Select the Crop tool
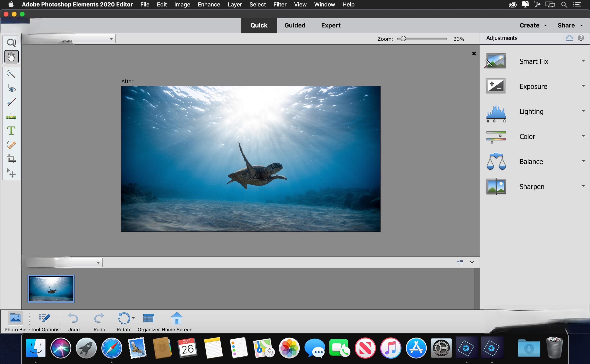The image size is (590, 364). click(x=11, y=159)
